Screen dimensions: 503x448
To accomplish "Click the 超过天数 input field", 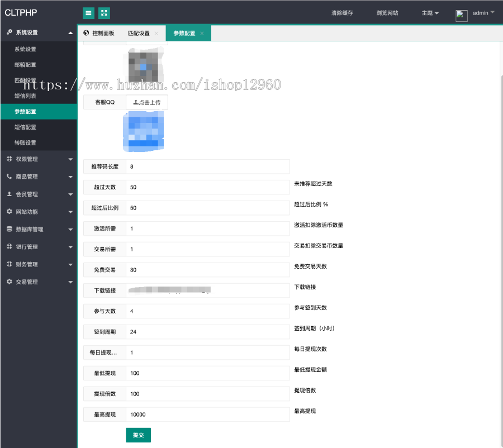I will [x=208, y=187].
